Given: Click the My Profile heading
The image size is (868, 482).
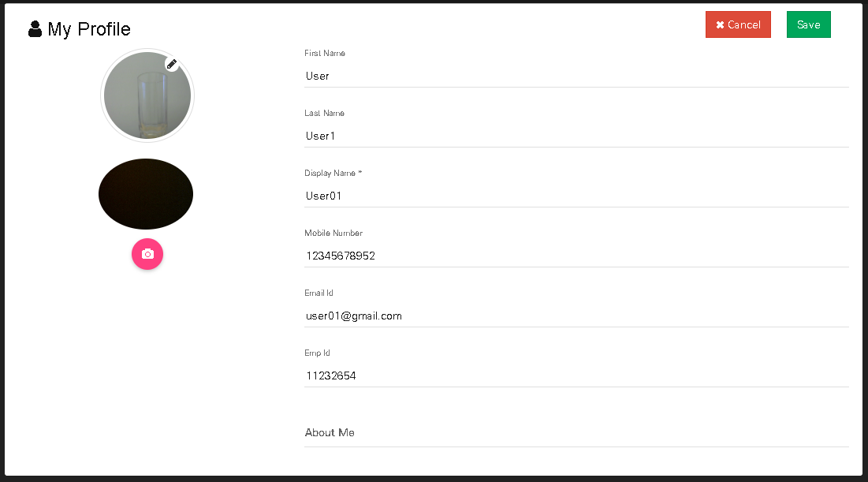Looking at the screenshot, I should point(89,29).
